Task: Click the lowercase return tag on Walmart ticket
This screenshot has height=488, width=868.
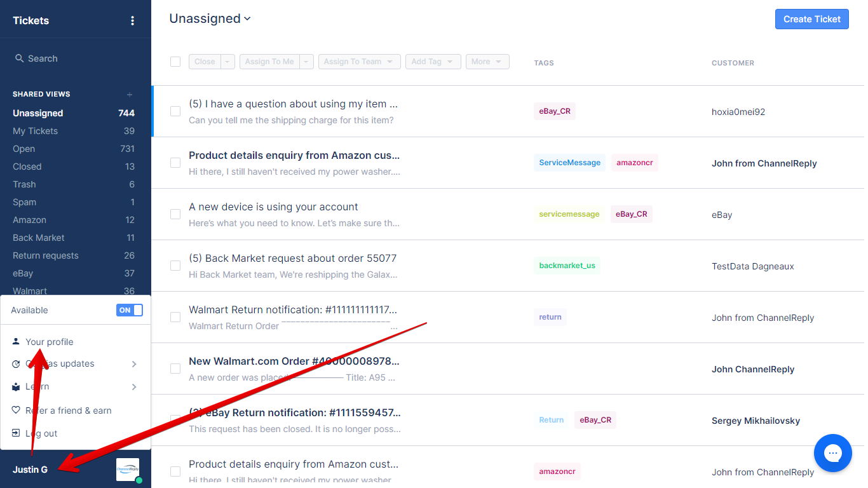Action: 550,317
